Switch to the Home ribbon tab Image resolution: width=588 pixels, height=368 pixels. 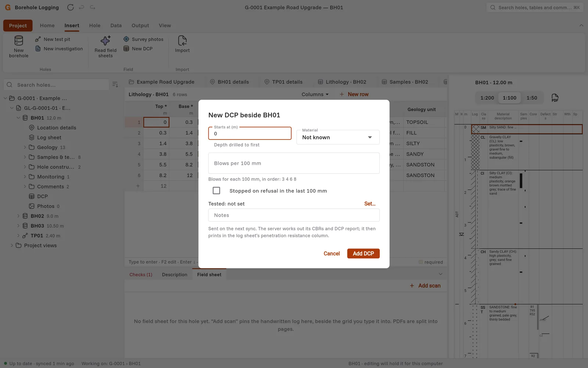[x=47, y=25]
